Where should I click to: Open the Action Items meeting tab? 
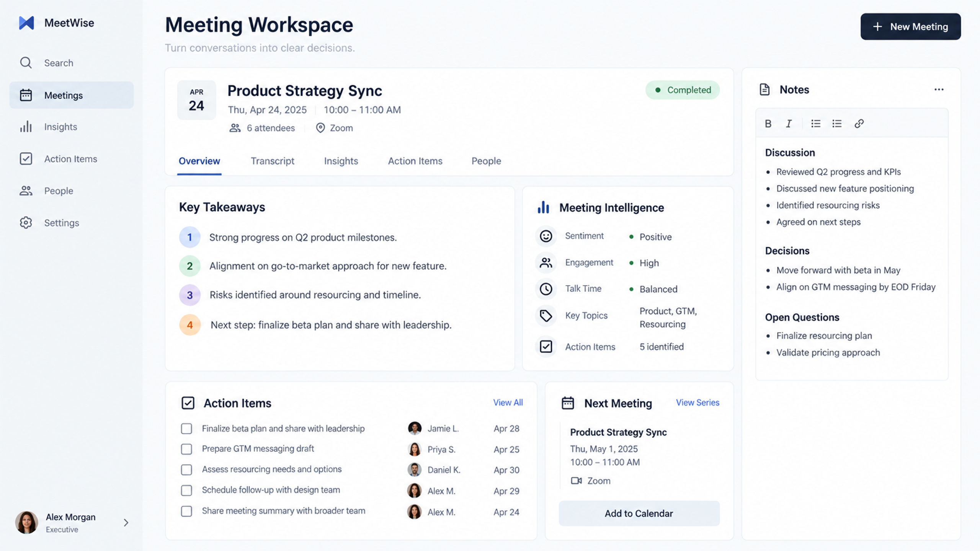(415, 161)
